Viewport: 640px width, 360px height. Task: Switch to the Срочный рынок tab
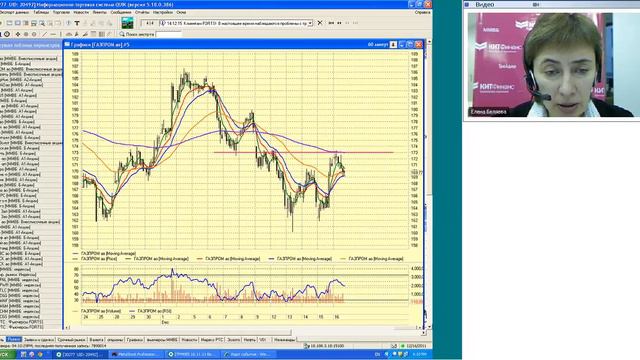[x=71, y=340]
